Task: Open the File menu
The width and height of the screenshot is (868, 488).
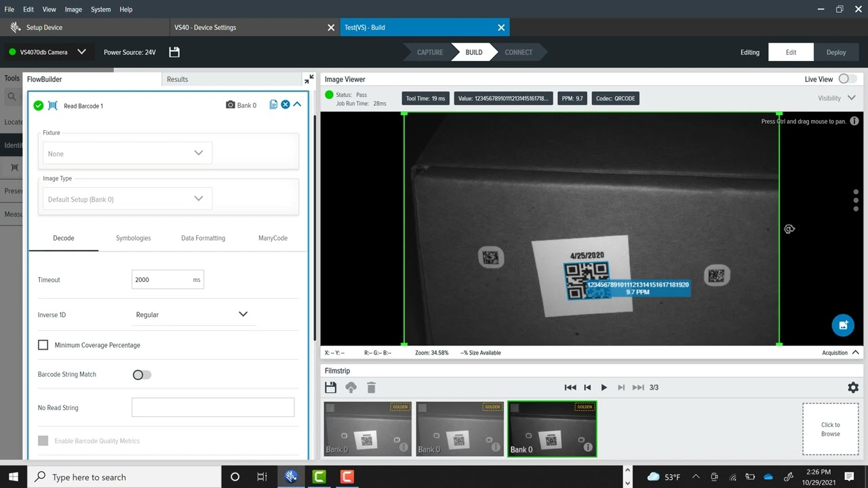Action: pyautogui.click(x=9, y=9)
